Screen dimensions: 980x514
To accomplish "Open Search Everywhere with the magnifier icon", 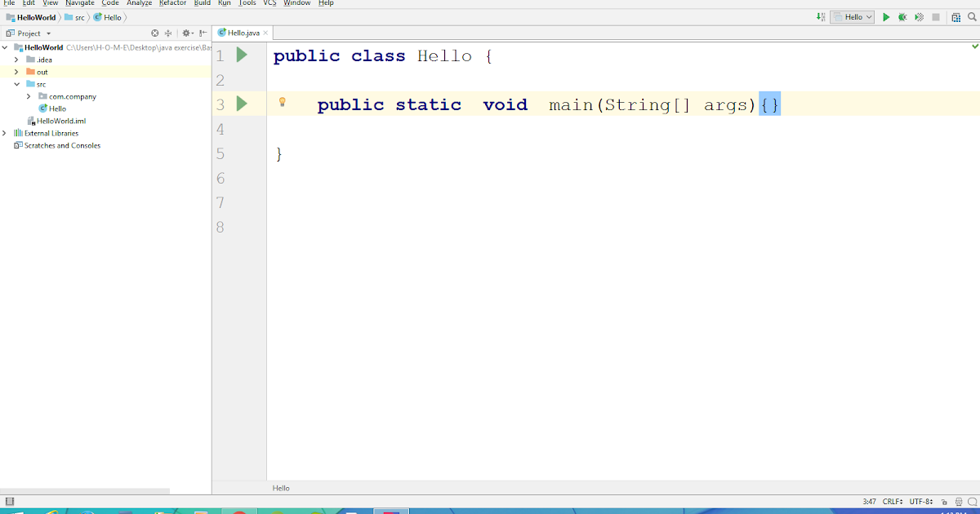I will click(x=972, y=16).
